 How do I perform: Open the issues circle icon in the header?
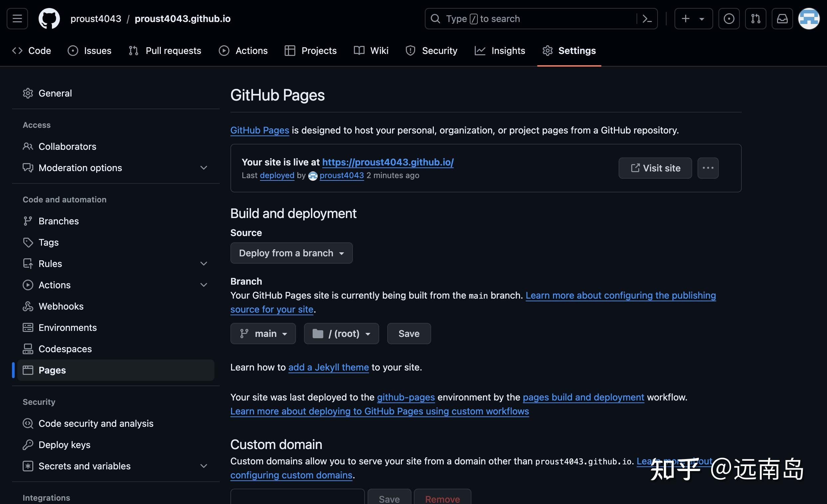tap(729, 18)
